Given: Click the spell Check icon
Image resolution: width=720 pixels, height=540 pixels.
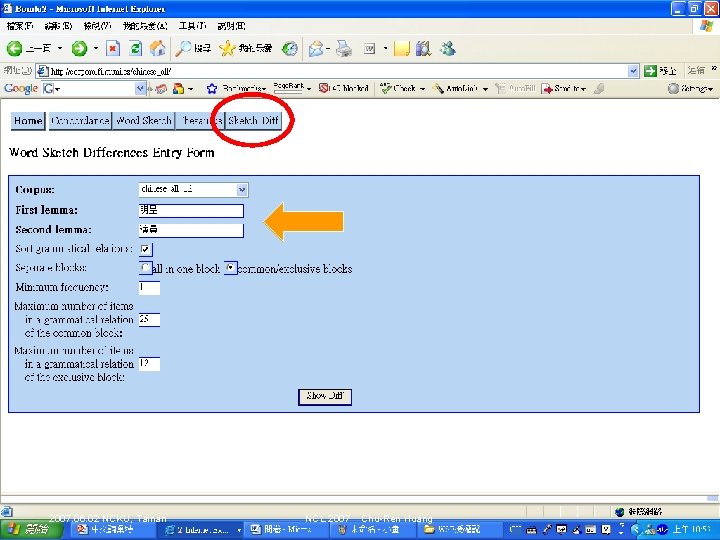Looking at the screenshot, I should 386,88.
